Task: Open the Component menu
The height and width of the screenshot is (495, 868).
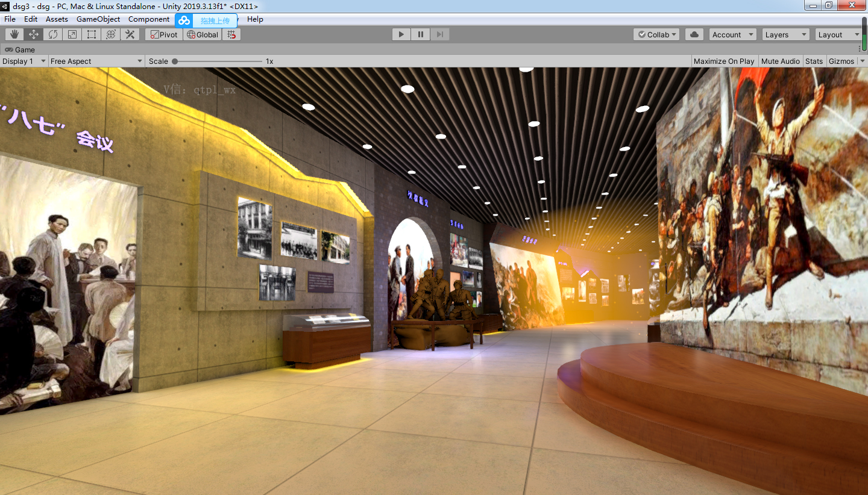Action: [x=149, y=19]
